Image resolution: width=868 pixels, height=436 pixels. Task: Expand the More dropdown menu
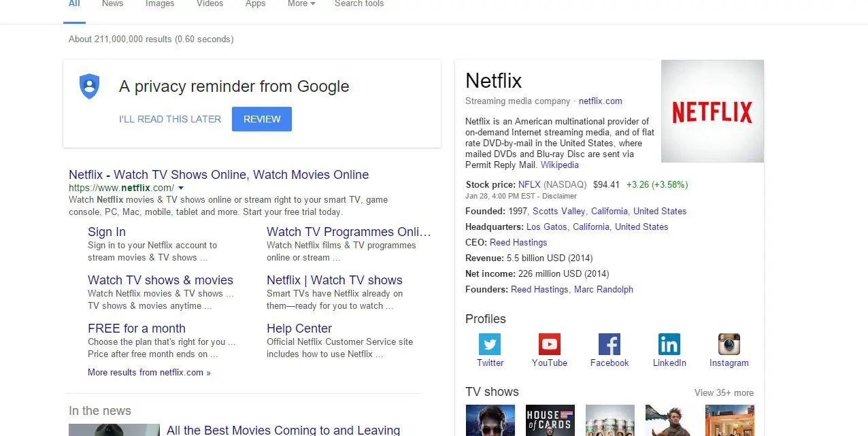301,4
